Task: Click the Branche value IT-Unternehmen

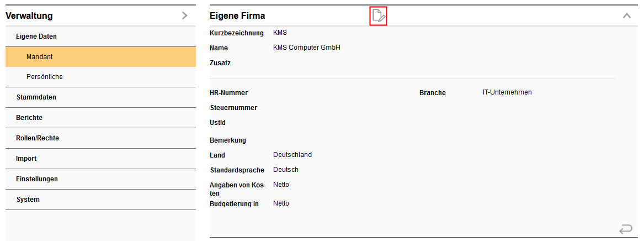Action: (507, 92)
